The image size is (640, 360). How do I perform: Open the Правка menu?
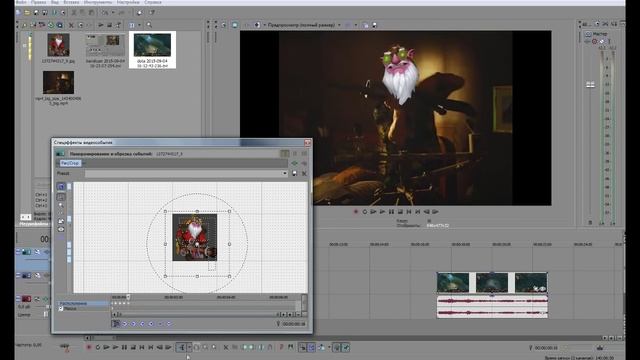(x=39, y=2)
